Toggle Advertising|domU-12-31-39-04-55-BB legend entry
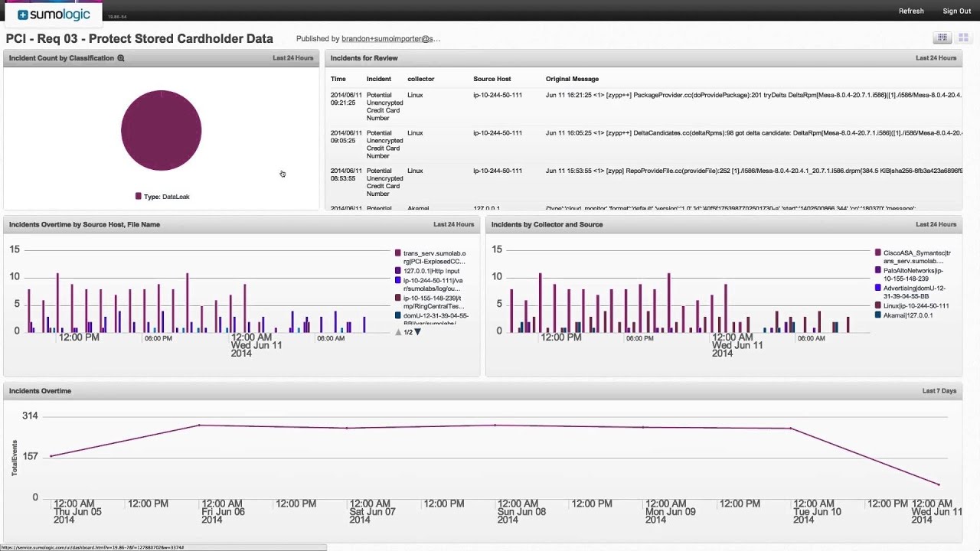 tap(911, 292)
